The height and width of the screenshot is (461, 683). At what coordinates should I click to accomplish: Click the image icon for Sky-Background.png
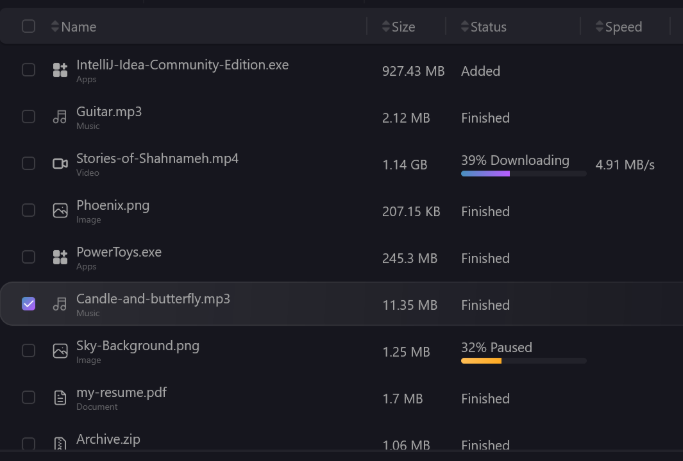coord(60,351)
